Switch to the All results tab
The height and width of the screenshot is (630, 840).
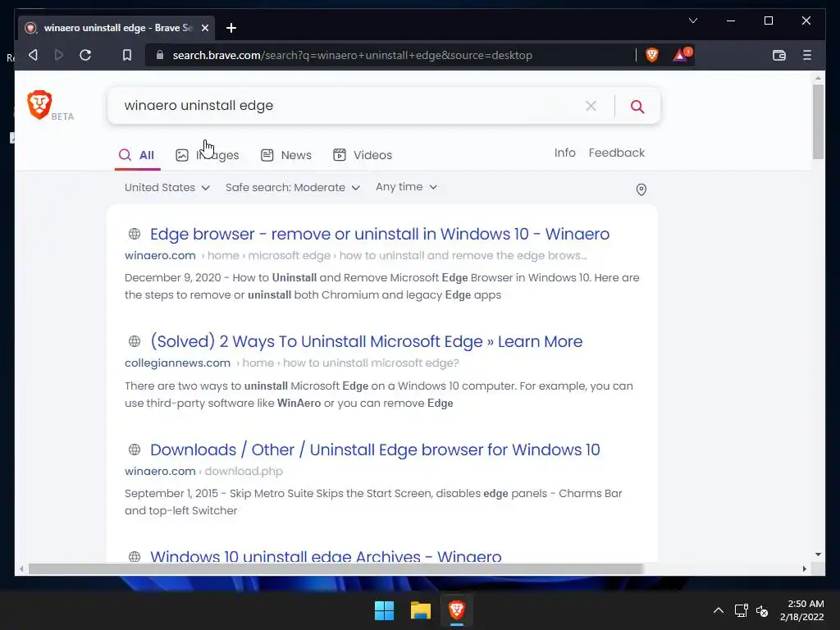[x=137, y=155]
